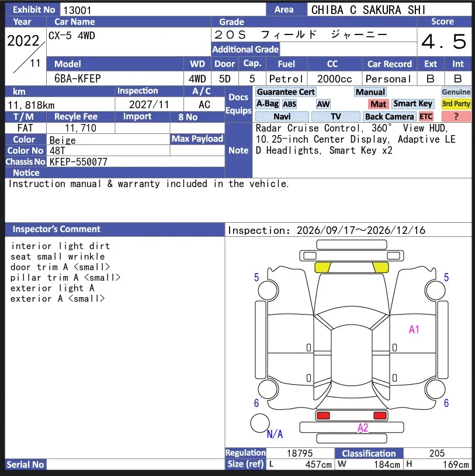Viewport: 475px width, 476px height.
Task: Click the A1 damage marker on the diagram
Action: tap(414, 329)
